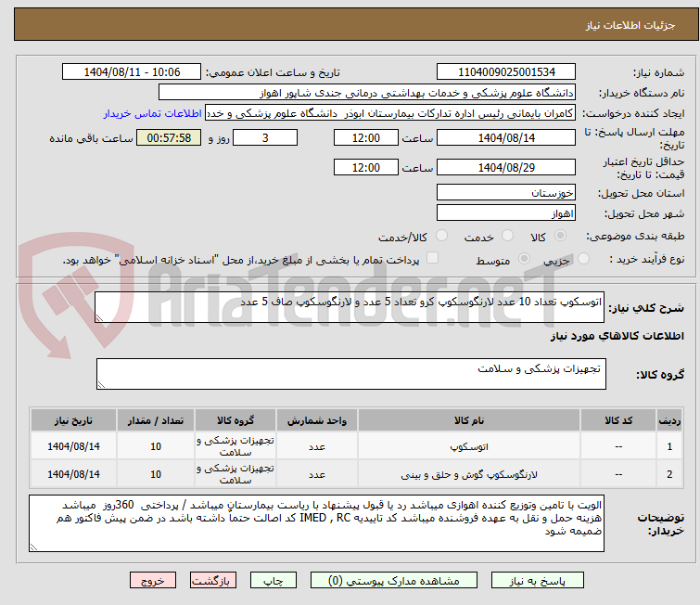Image resolution: width=700 pixels, height=605 pixels.
Task: Click the بازگشت back button
Action: tap(214, 580)
